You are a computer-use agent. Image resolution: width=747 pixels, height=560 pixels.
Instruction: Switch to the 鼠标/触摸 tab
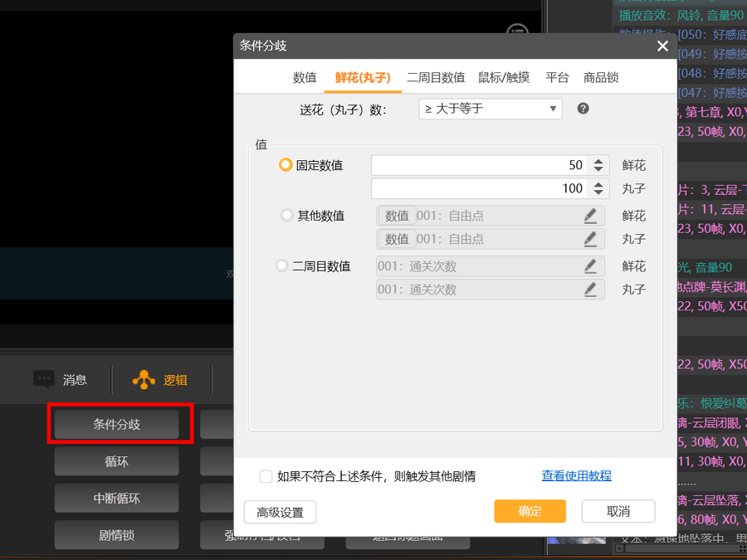point(504,78)
